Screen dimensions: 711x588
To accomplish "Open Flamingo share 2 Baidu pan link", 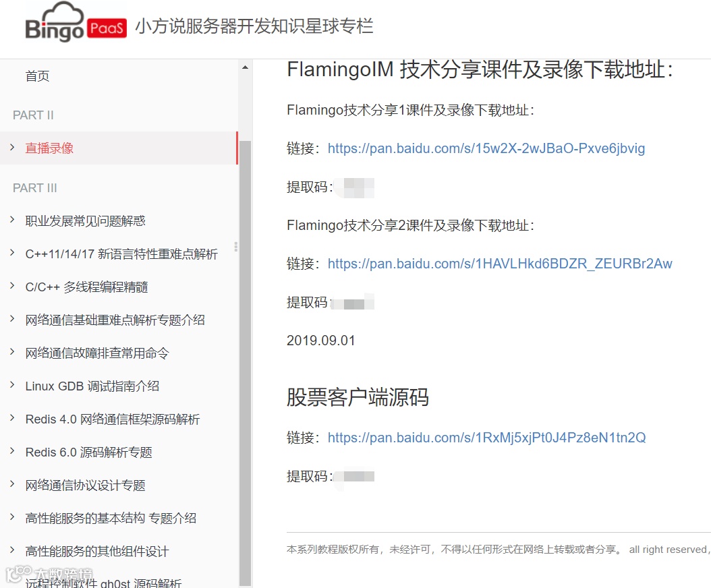I will 500,264.
